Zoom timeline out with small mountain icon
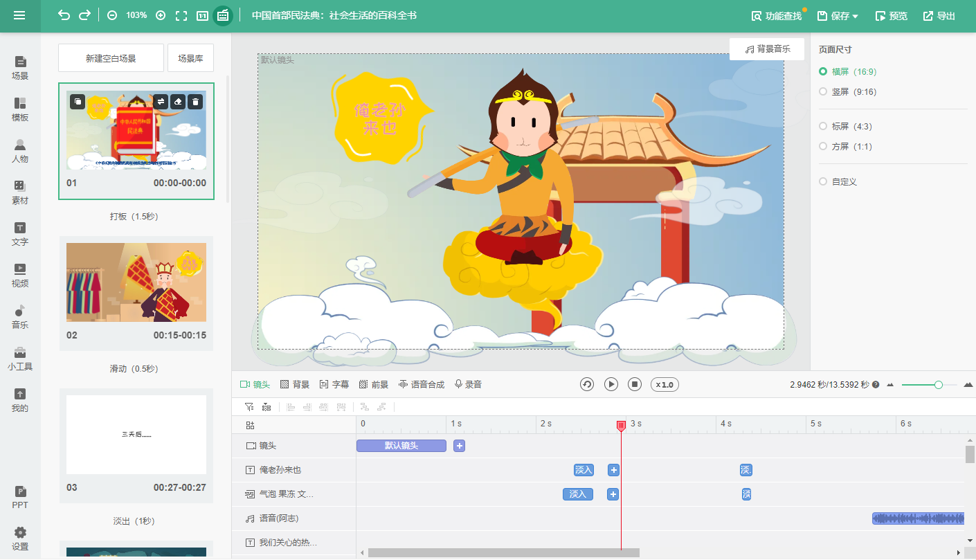This screenshot has height=560, width=976. point(890,384)
